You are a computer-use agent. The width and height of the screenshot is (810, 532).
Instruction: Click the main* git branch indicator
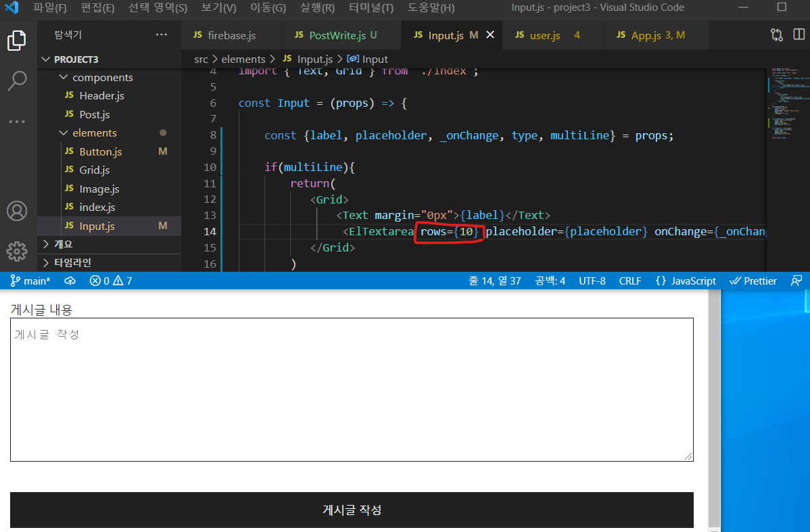(x=30, y=281)
